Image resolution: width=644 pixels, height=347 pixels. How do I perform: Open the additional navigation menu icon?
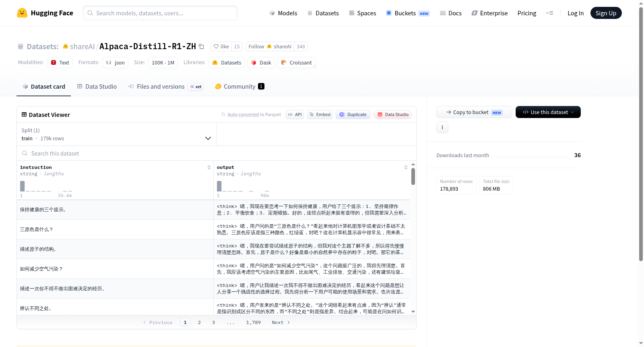[x=549, y=13]
